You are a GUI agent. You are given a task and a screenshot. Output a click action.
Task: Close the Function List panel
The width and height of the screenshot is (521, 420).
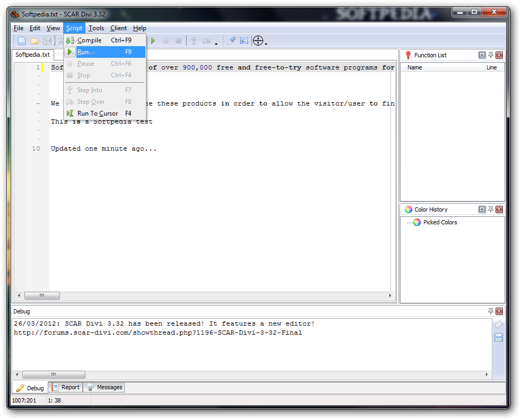click(499, 55)
